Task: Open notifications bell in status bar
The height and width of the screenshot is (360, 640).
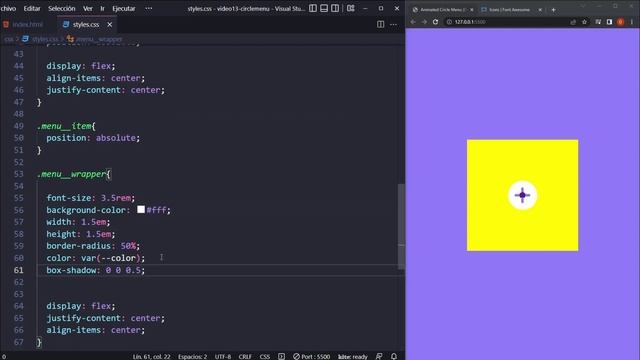Action: click(394, 356)
